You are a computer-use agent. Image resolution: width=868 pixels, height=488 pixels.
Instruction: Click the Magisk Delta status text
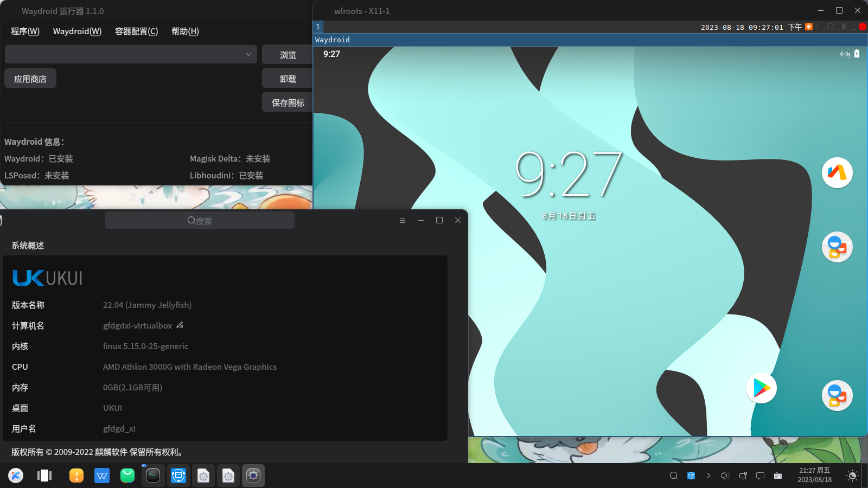click(230, 158)
